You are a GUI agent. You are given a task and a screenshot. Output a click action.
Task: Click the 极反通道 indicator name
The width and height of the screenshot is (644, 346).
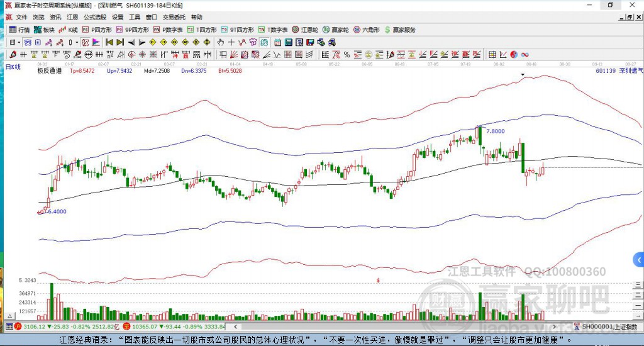click(x=50, y=70)
